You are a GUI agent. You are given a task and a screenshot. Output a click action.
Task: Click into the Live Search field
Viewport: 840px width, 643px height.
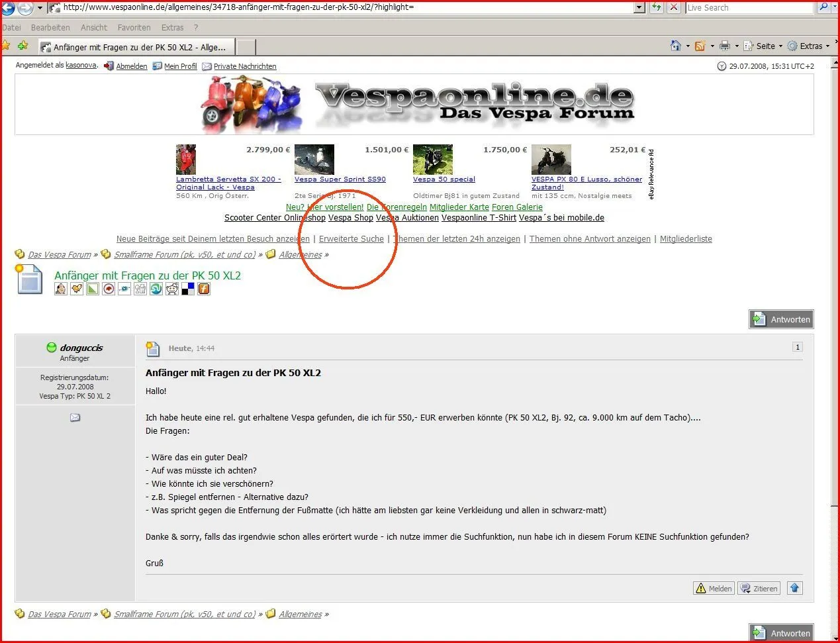click(748, 7)
